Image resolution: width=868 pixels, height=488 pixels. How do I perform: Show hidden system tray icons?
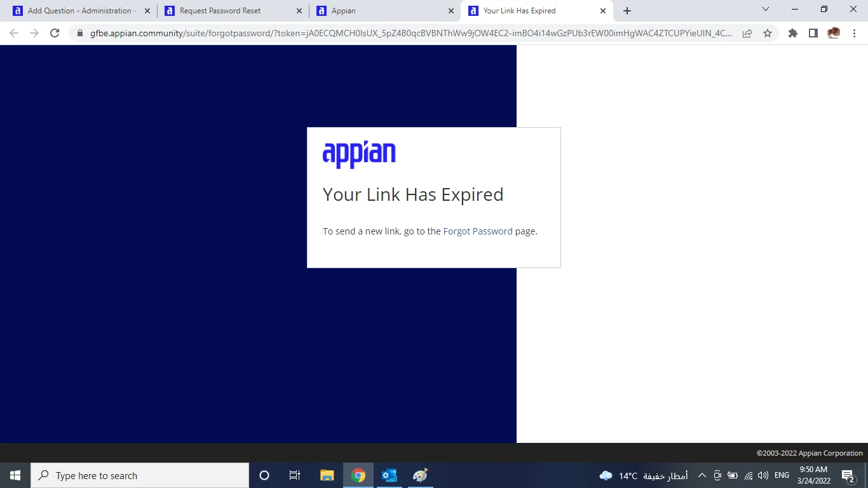pos(702,475)
